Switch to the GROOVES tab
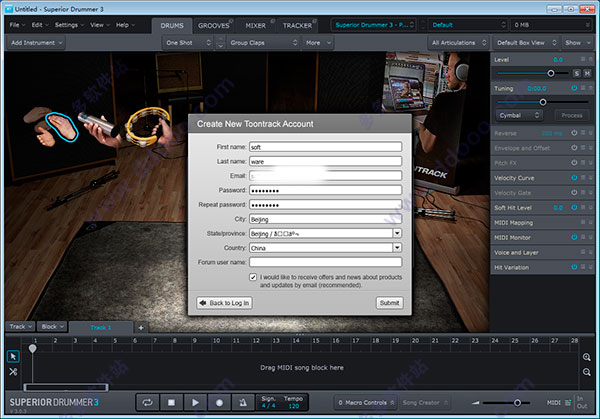The height and width of the screenshot is (419, 600). [x=214, y=26]
